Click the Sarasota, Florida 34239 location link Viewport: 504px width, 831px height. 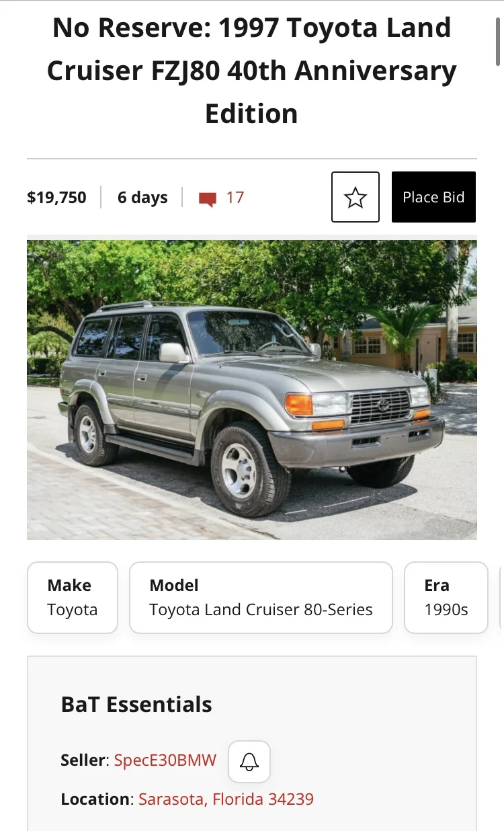(x=226, y=799)
